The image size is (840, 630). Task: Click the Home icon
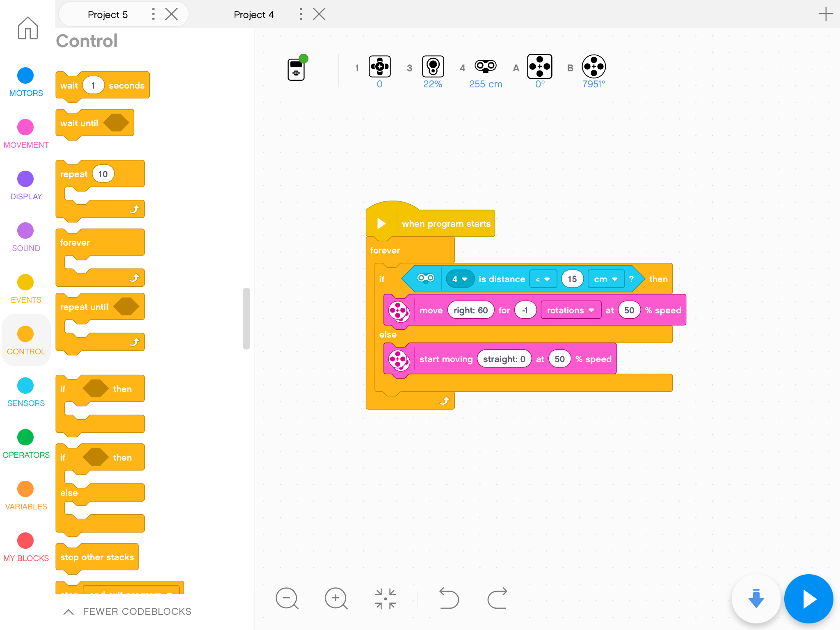[x=27, y=28]
